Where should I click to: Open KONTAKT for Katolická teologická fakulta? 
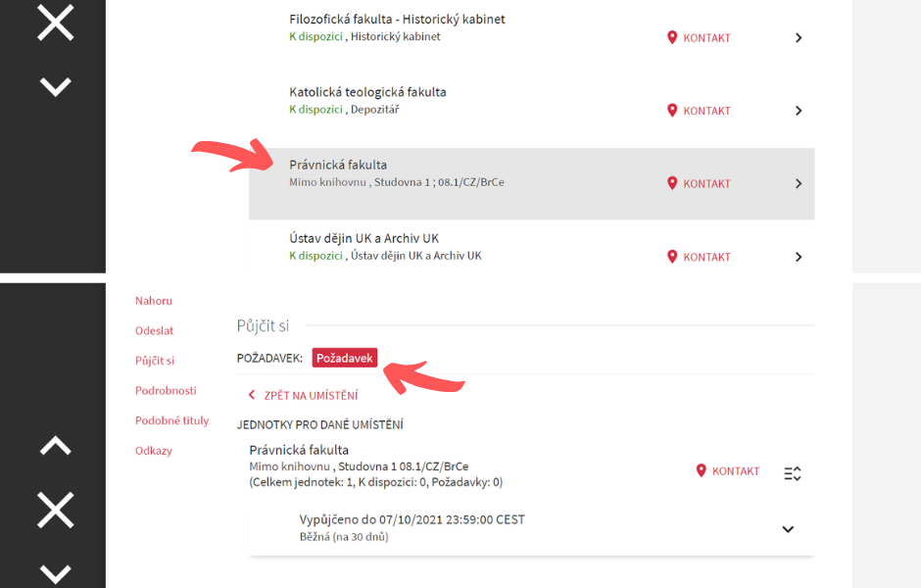(x=699, y=111)
